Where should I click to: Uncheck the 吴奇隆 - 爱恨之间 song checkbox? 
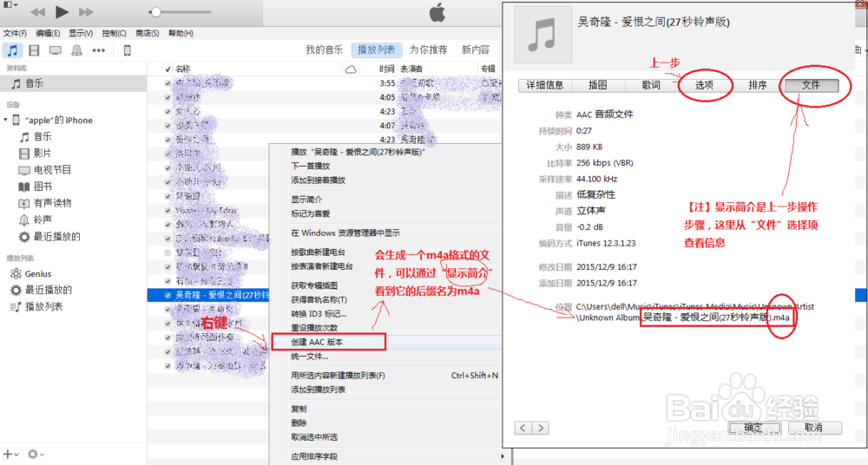tap(168, 295)
